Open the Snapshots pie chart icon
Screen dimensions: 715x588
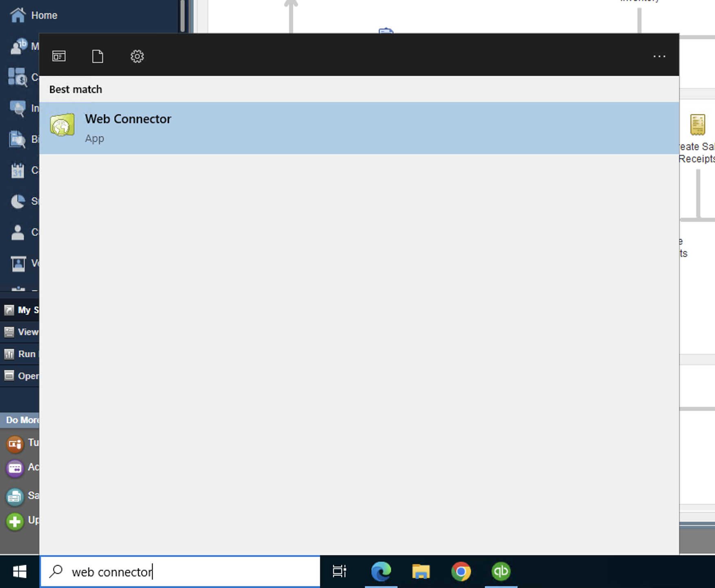tap(18, 201)
